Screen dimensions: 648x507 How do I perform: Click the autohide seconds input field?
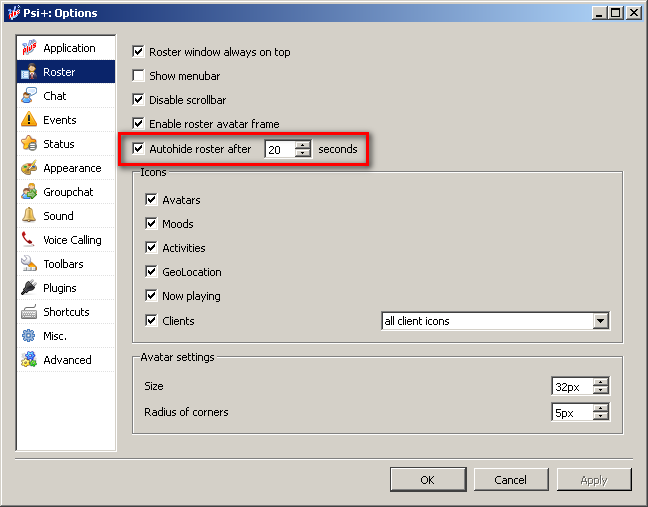coord(279,149)
